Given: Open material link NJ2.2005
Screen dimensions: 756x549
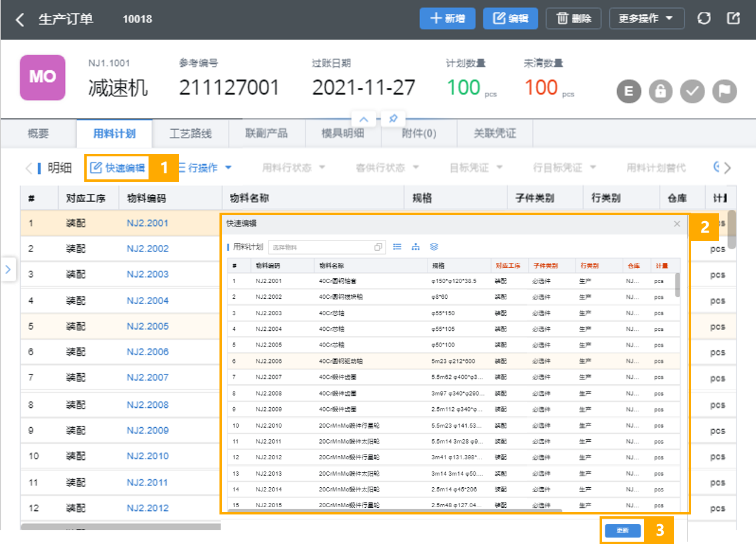Looking at the screenshot, I should coord(147,326).
